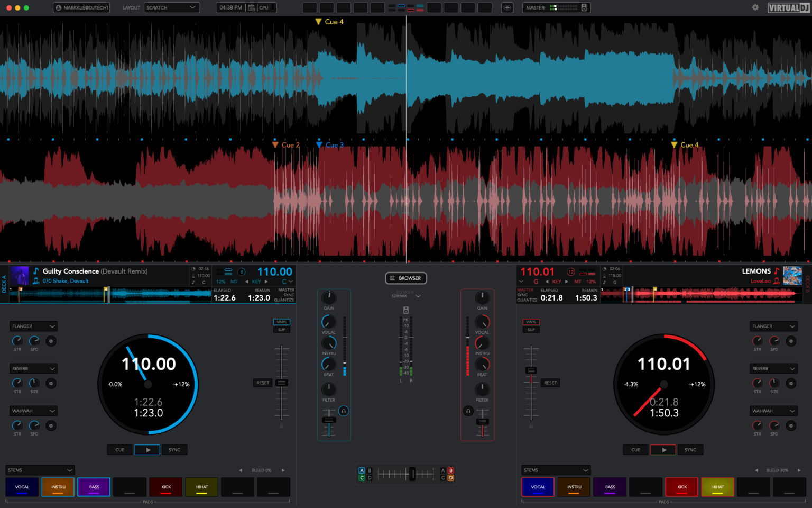Click the music note icon beside LEMONS title
Viewport: 812px width, 508px height.
point(777,271)
